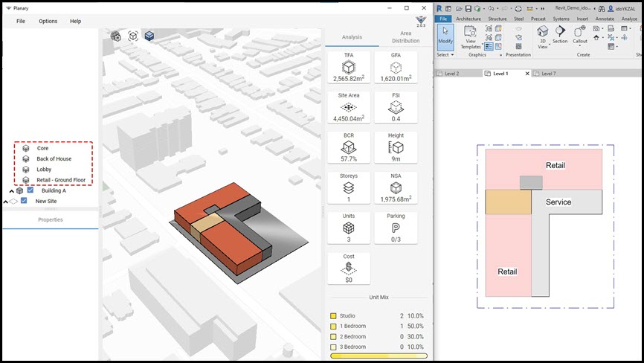The width and height of the screenshot is (644, 363).
Task: Open View Templates in Revit ribbon
Action: click(x=471, y=38)
